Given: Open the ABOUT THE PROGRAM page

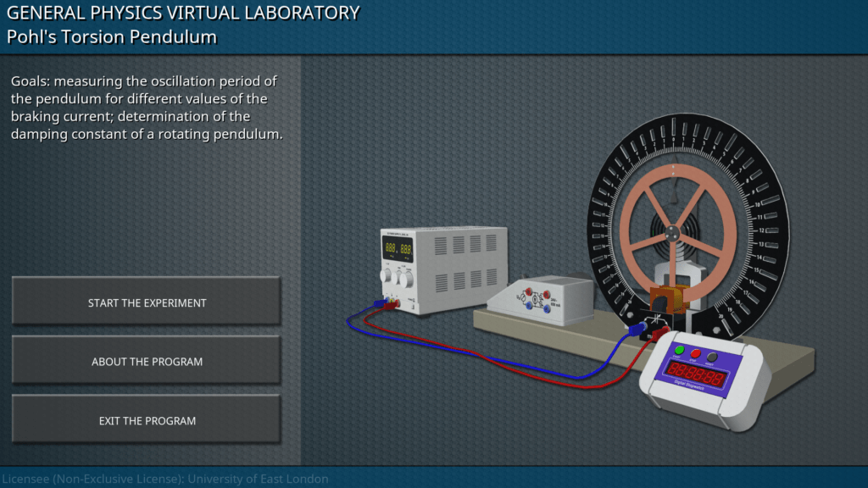Looking at the screenshot, I should 147,362.
